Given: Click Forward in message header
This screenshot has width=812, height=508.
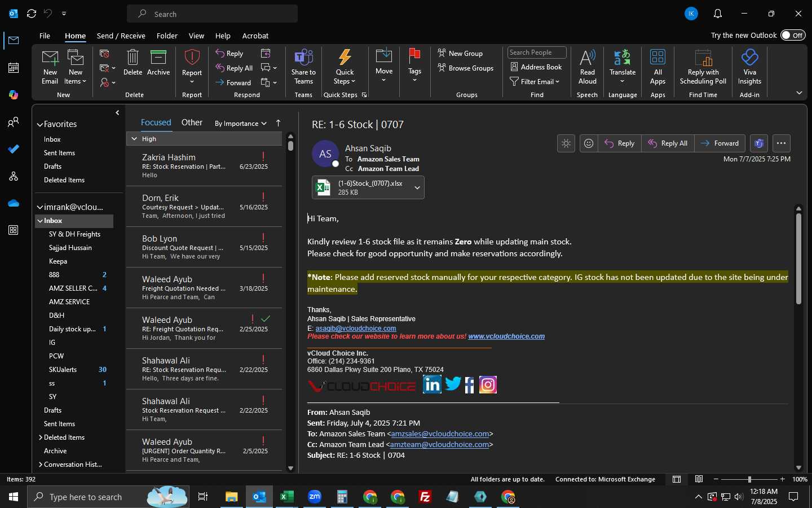Looking at the screenshot, I should pyautogui.click(x=720, y=143).
